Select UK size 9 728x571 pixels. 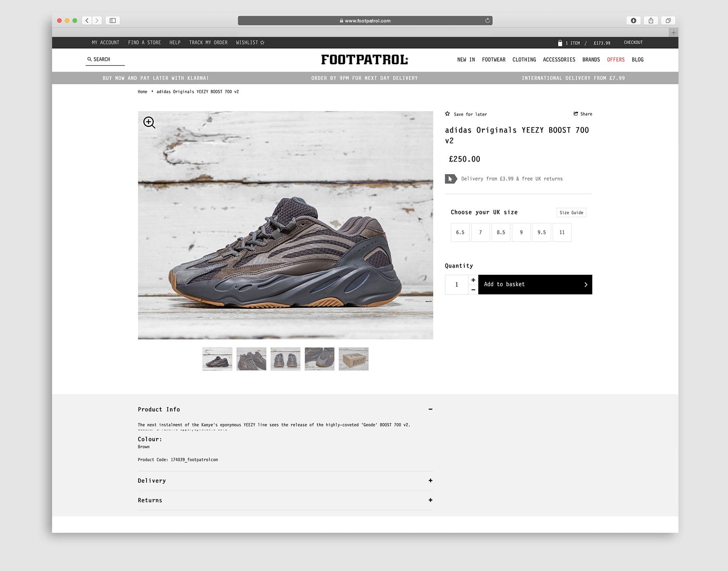521,232
